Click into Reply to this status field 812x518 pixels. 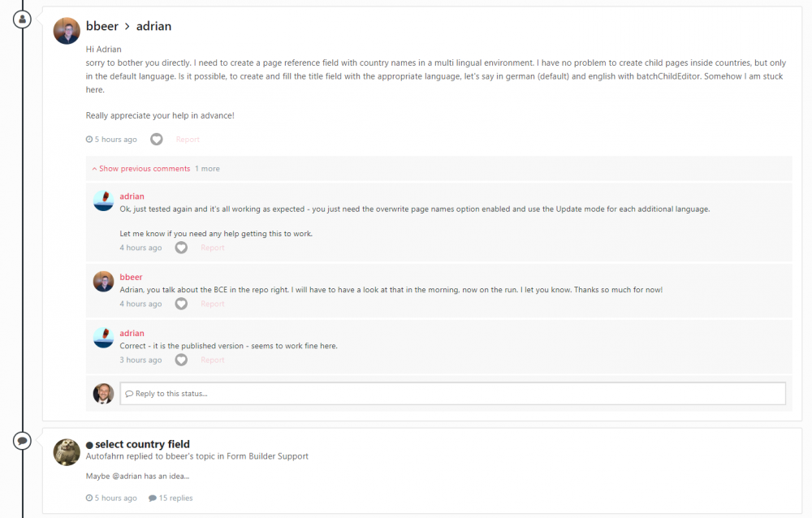452,394
